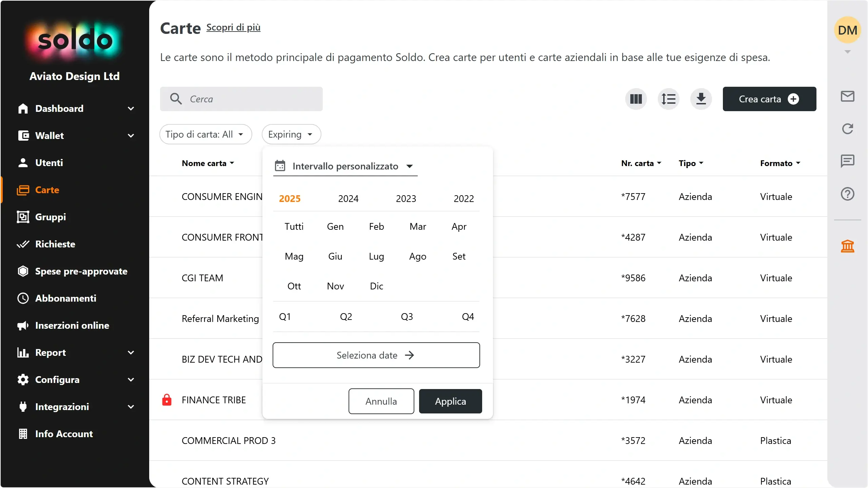Open the Intervallo personalizzato dropdown
This screenshot has height=488, width=868.
point(345,166)
